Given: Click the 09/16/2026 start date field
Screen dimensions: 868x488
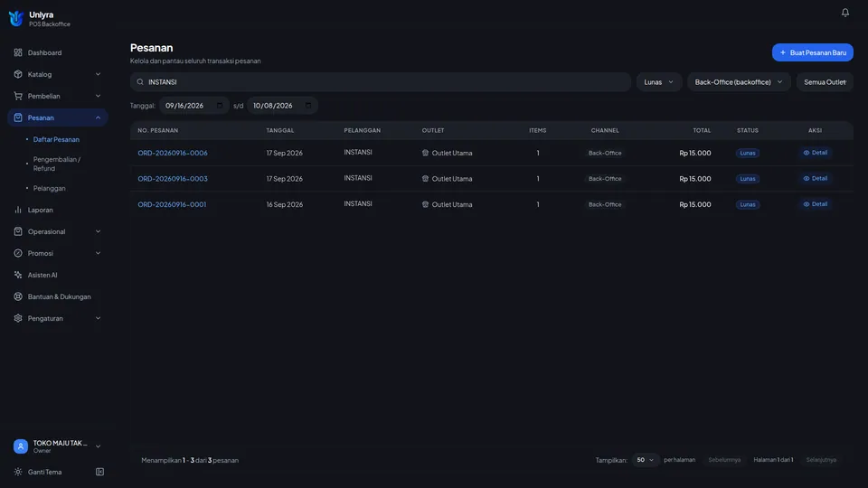Looking at the screenshot, I should pos(193,105).
